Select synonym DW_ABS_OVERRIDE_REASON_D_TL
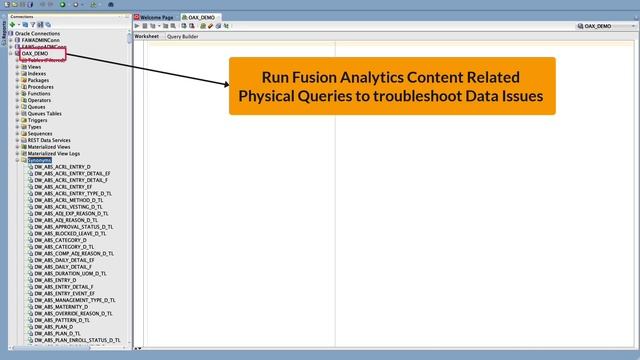The height and width of the screenshot is (360, 640). [73, 313]
